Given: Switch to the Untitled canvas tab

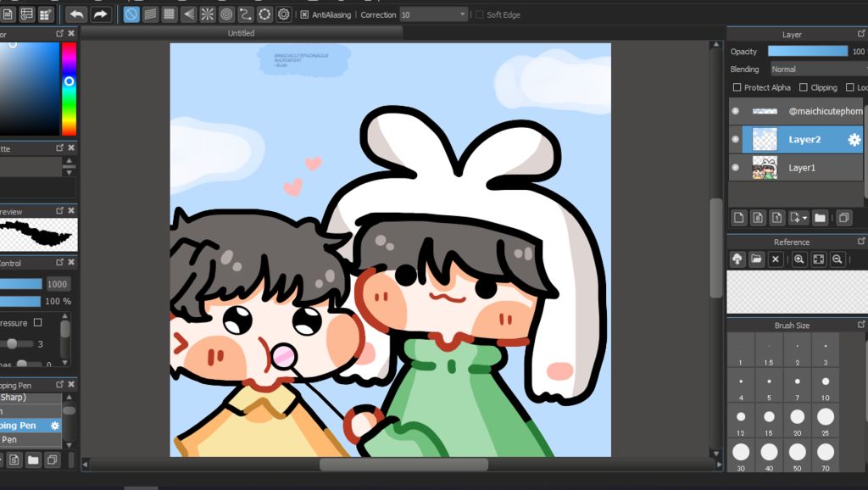Looking at the screenshot, I should tap(242, 33).
